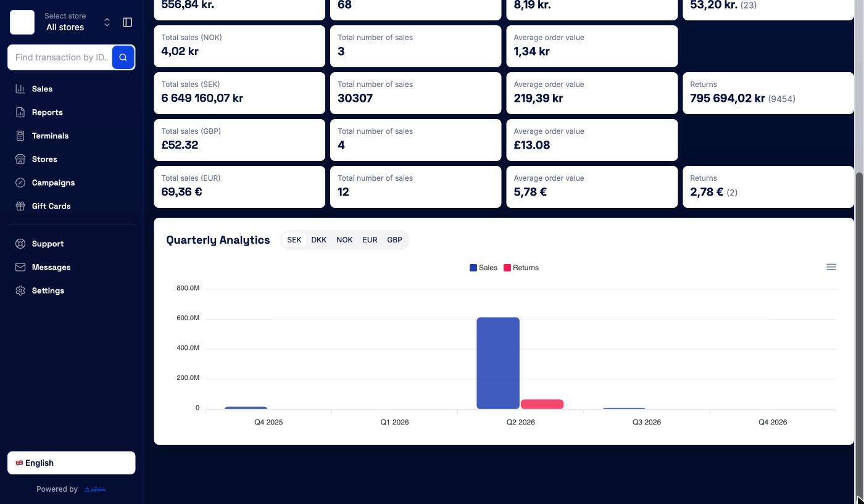Click Total sales (GBP) £52.32
This screenshot has width=864, height=504.
[x=180, y=145]
